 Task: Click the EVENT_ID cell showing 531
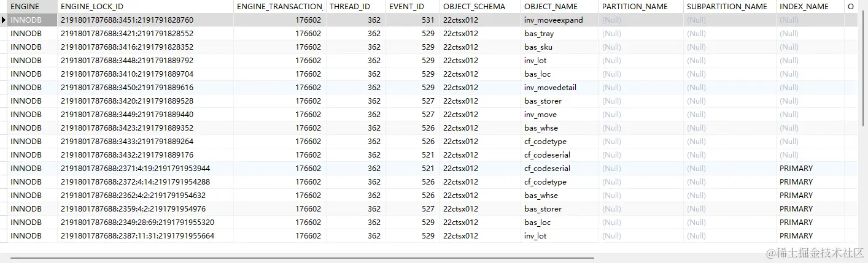(x=413, y=20)
